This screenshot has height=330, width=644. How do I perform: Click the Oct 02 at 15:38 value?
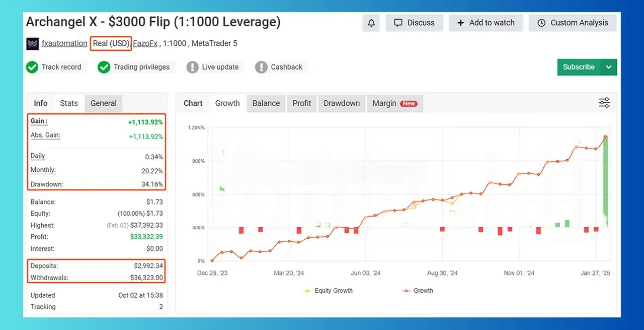(x=140, y=295)
